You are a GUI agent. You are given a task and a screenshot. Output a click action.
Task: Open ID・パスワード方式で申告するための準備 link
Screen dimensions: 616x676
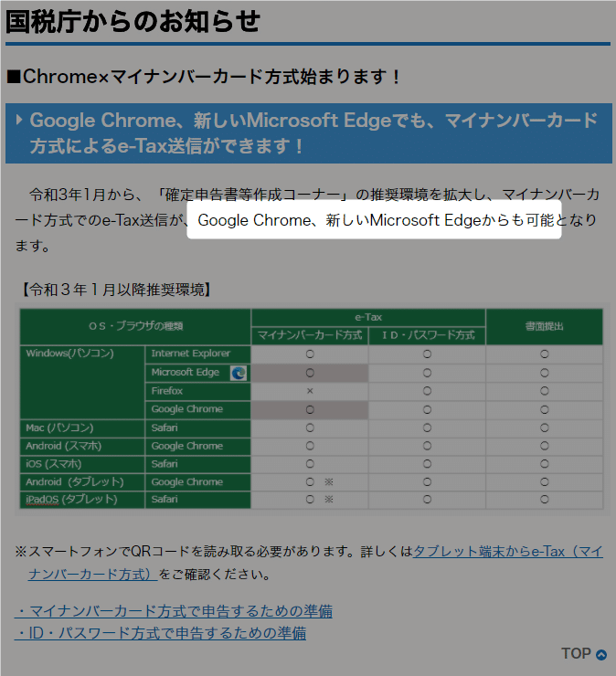point(161,633)
